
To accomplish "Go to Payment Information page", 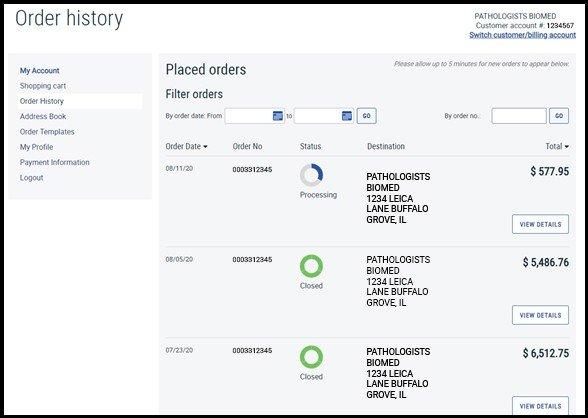I will (54, 162).
